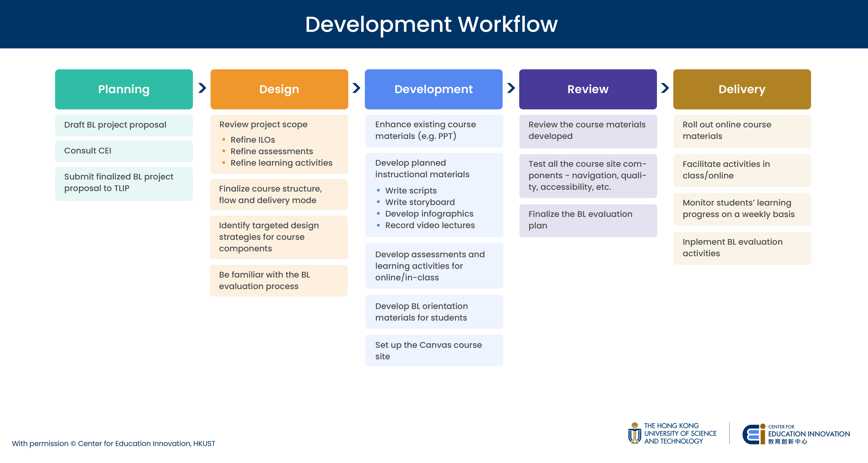
Task: Click 'The Hong Kong University of Science and Technology' text
Action: point(680,433)
